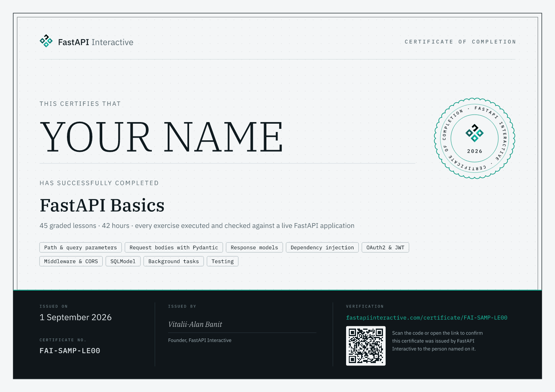The image size is (555, 392).
Task: Click the FastAPI Basics course title
Action: click(x=102, y=205)
